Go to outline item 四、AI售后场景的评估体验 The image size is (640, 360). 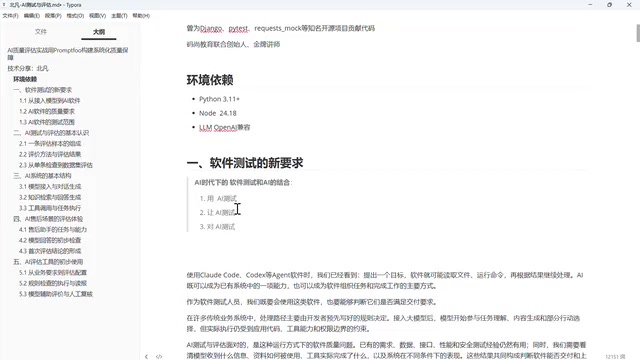click(48, 218)
